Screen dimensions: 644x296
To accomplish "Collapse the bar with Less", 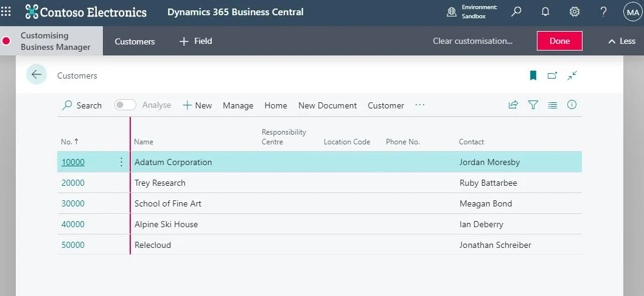I will click(x=621, y=41).
